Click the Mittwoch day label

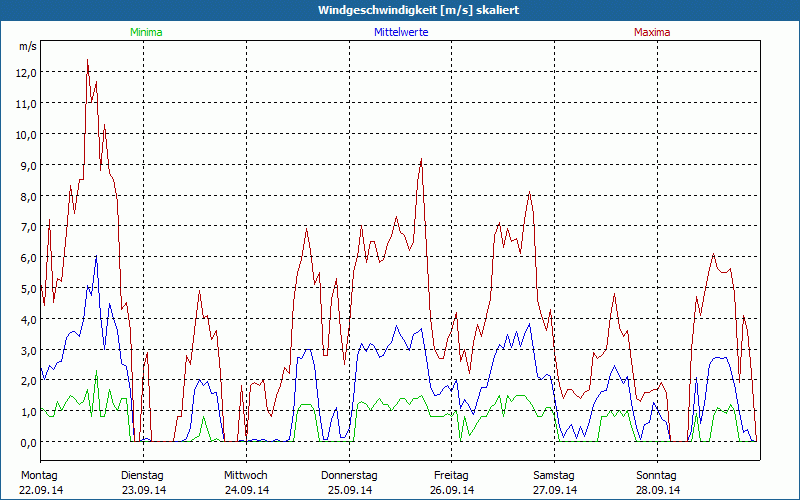246,476
